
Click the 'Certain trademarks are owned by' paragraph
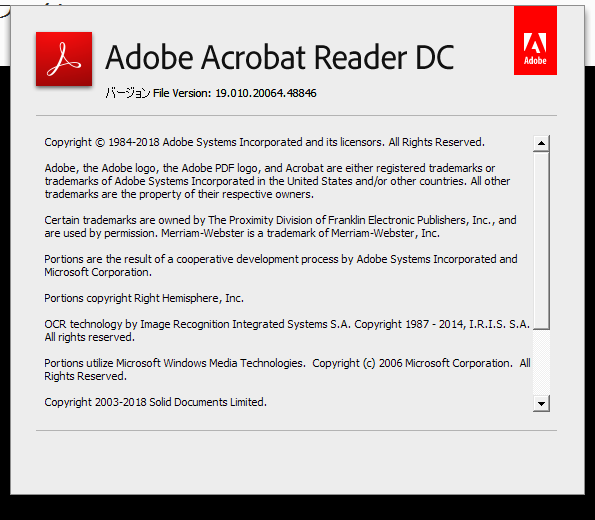[280, 227]
